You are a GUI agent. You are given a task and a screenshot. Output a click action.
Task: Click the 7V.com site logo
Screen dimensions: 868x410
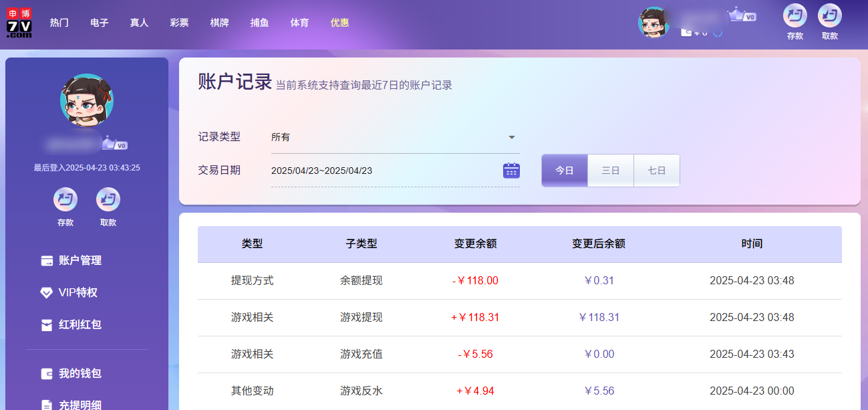(18, 22)
